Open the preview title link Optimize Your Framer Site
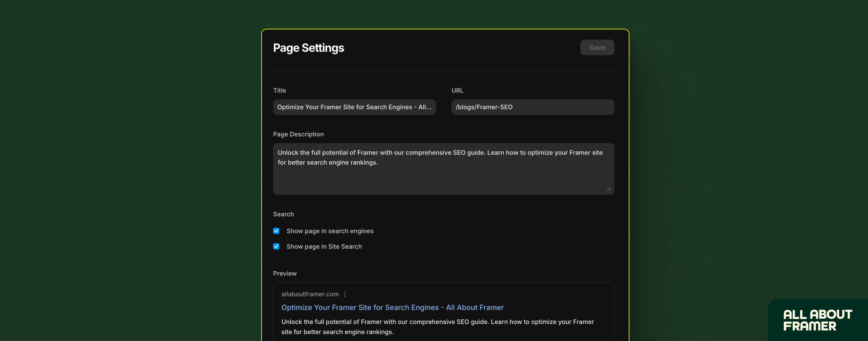This screenshot has width=868, height=341. [392, 307]
